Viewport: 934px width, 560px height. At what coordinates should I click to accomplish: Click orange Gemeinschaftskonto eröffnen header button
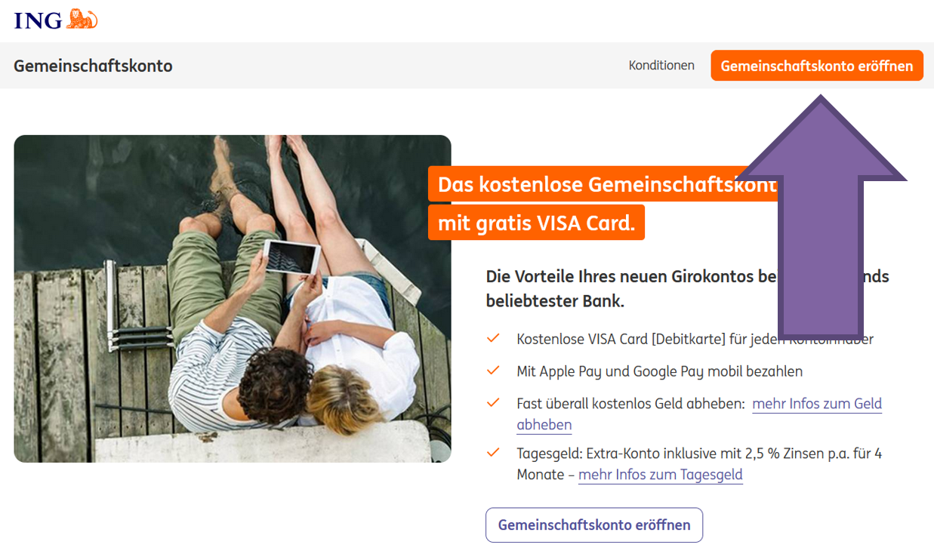(817, 66)
